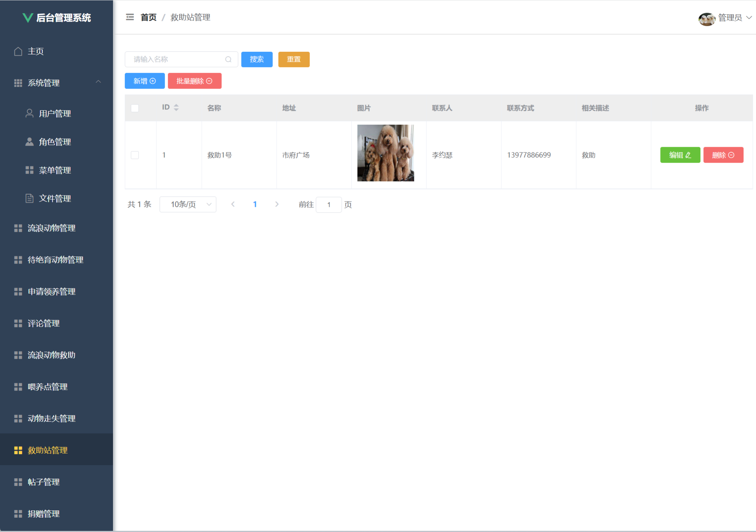Click the green 编辑 button
756x532 pixels.
[680, 155]
